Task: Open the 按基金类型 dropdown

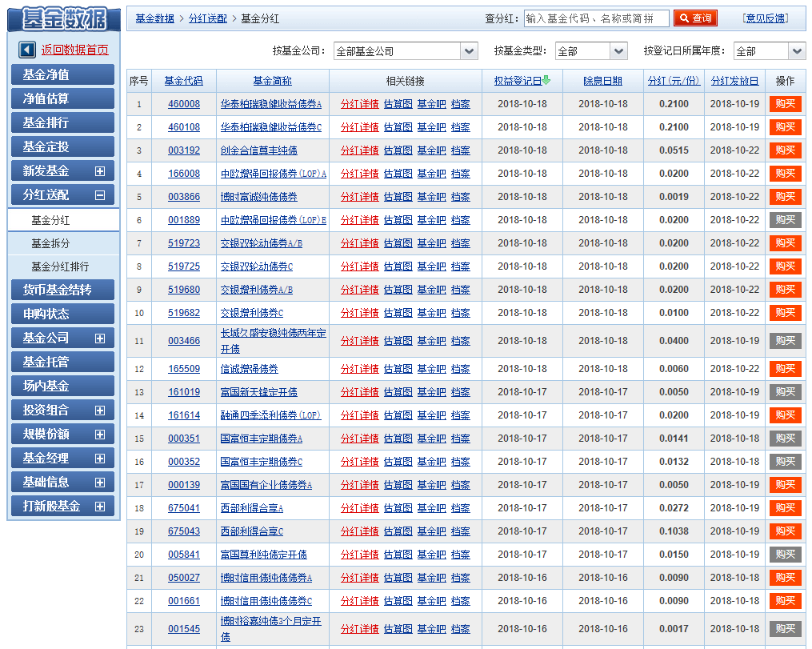Action: [x=618, y=51]
